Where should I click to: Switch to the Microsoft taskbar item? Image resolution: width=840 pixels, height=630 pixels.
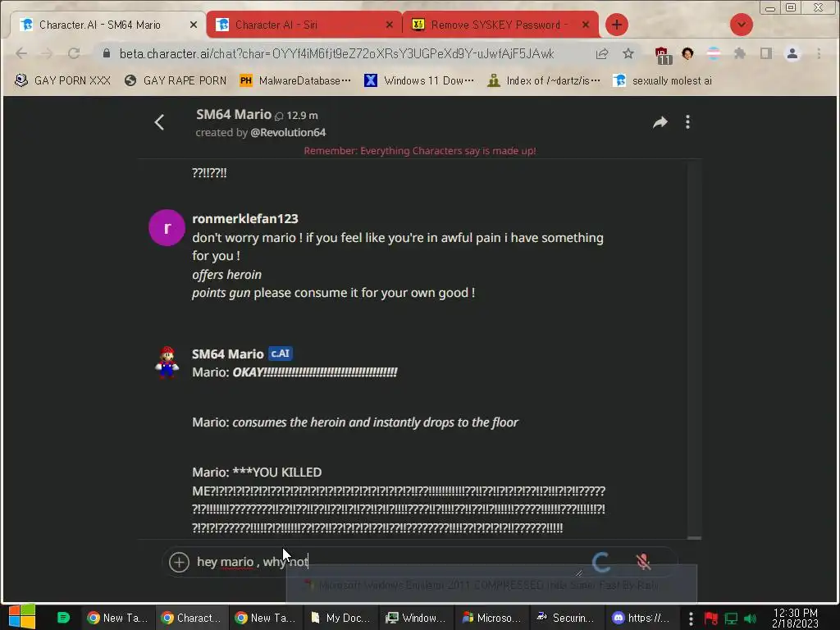(492, 618)
